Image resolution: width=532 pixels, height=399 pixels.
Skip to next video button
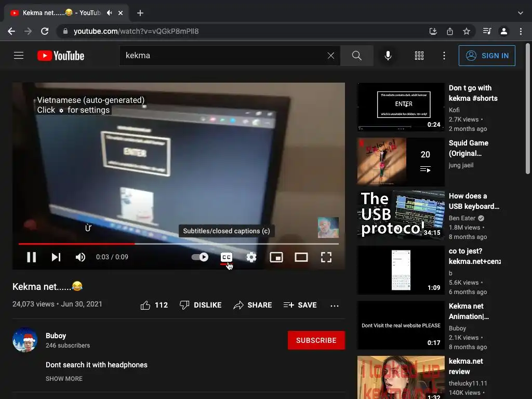click(56, 257)
